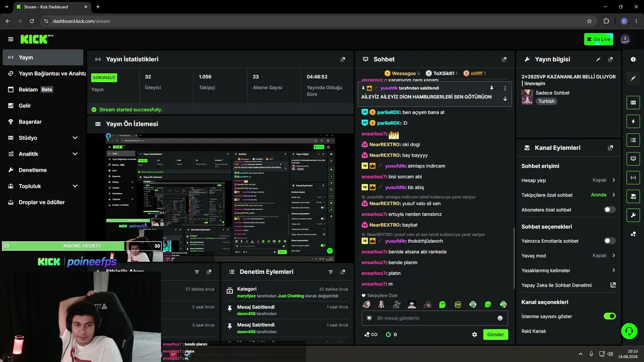Pop out the Sohbet chat panel
The image size is (644, 362).
coord(504,59)
